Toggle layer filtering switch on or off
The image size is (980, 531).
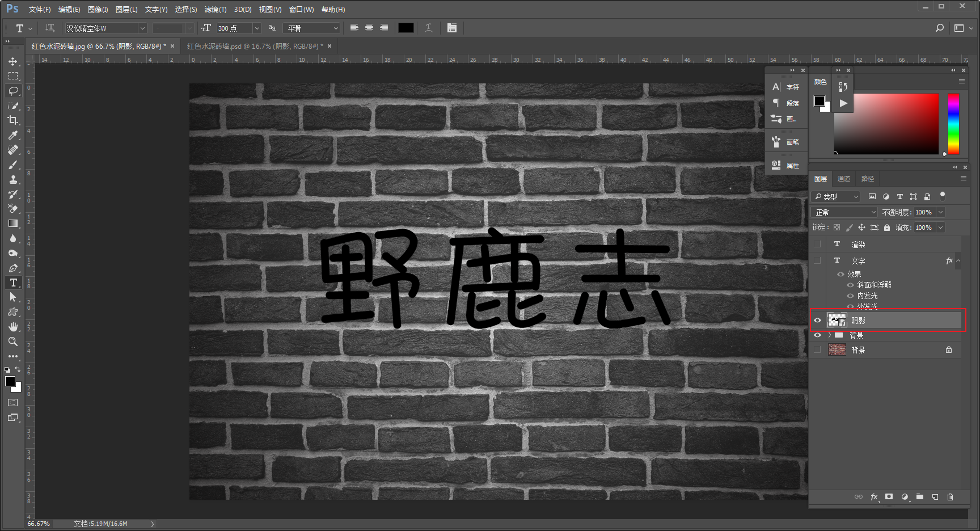(943, 196)
